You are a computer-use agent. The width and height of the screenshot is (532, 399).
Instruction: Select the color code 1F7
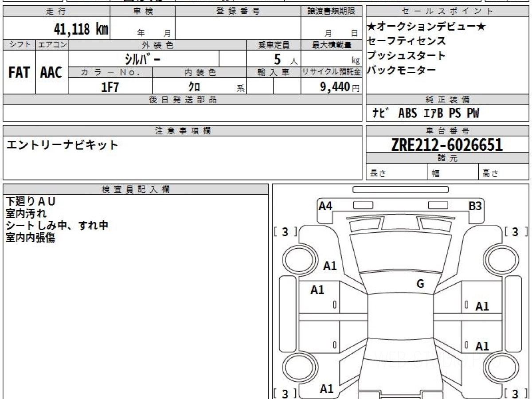pyautogui.click(x=110, y=86)
